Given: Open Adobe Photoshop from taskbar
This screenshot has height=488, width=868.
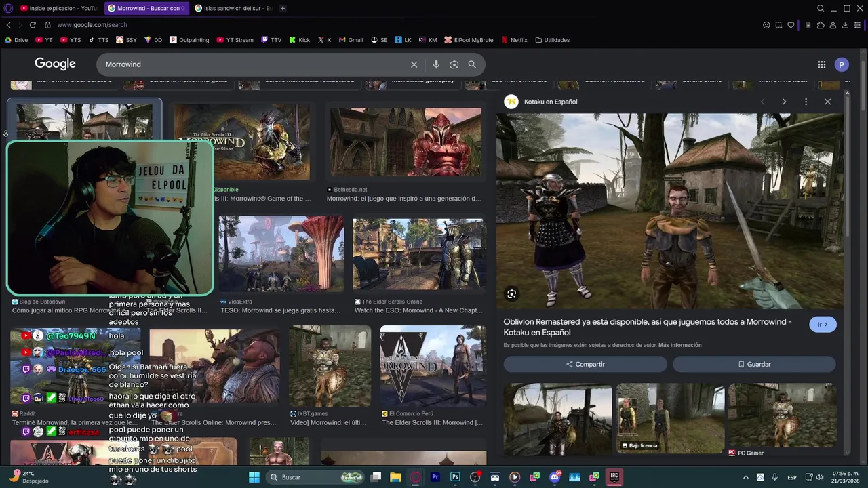Looking at the screenshot, I should (x=455, y=477).
